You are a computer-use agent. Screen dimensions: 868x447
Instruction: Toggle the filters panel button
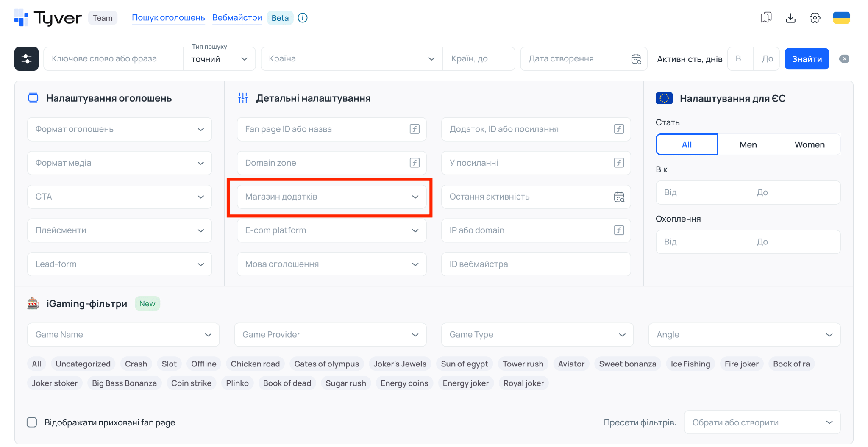point(27,58)
